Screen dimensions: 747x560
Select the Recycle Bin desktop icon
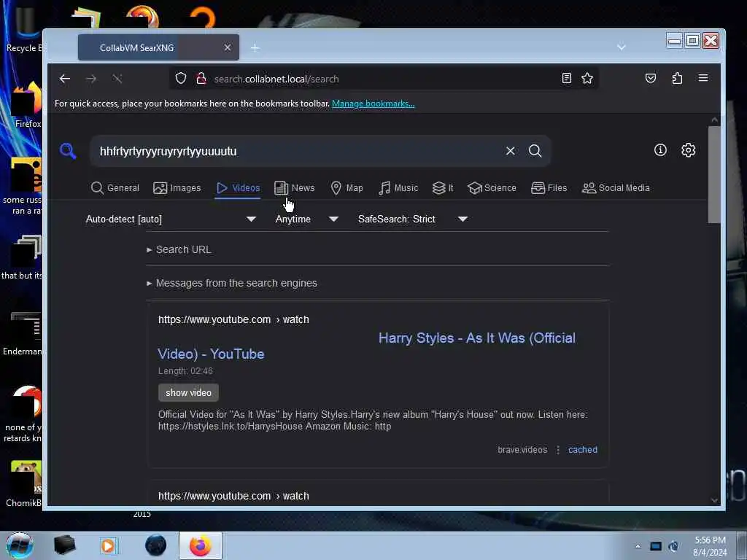pyautogui.click(x=23, y=28)
